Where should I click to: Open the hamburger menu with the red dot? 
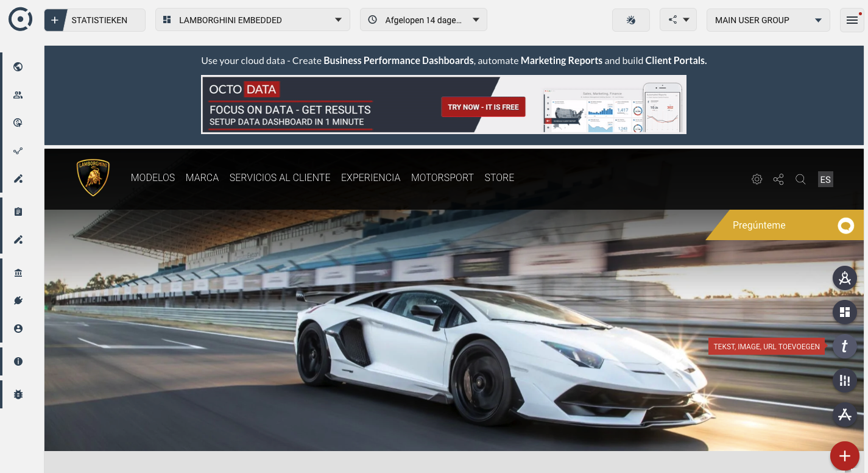point(852,20)
